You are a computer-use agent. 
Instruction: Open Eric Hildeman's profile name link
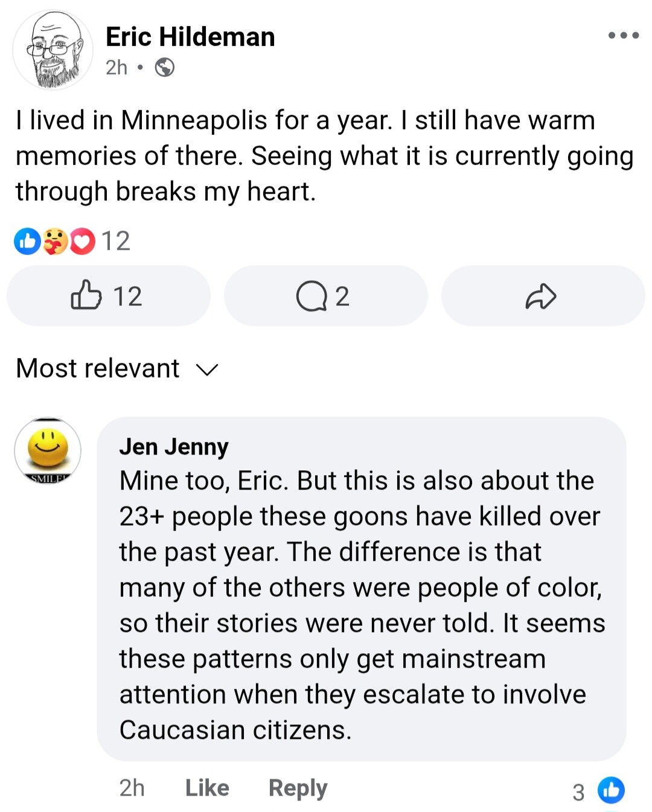pos(190,37)
